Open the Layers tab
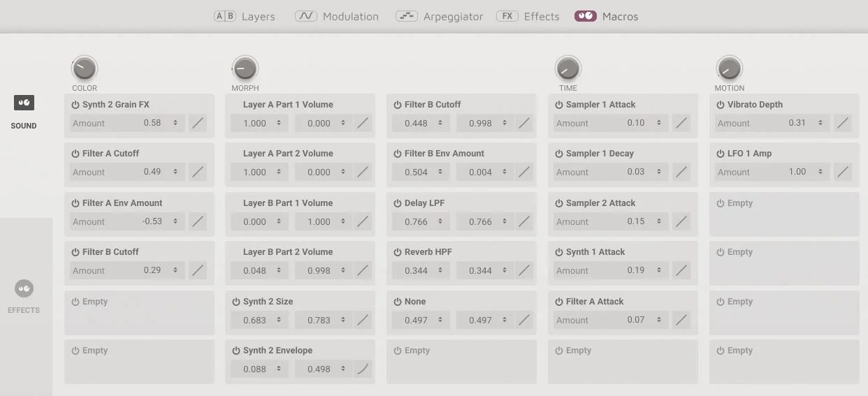Image resolution: width=868 pixels, height=396 pixels. [x=244, y=16]
